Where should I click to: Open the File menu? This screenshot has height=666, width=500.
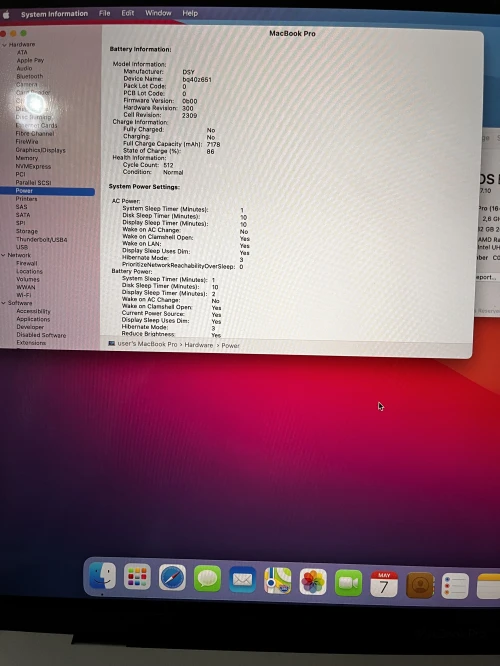pos(105,13)
